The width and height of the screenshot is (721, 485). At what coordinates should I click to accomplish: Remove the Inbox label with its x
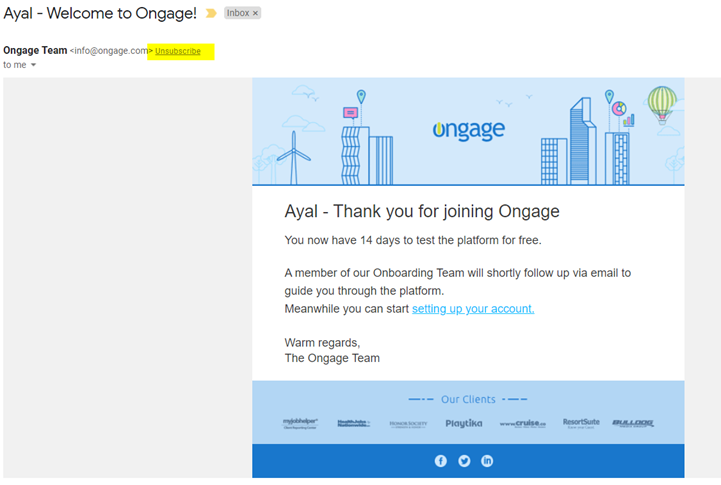(255, 13)
